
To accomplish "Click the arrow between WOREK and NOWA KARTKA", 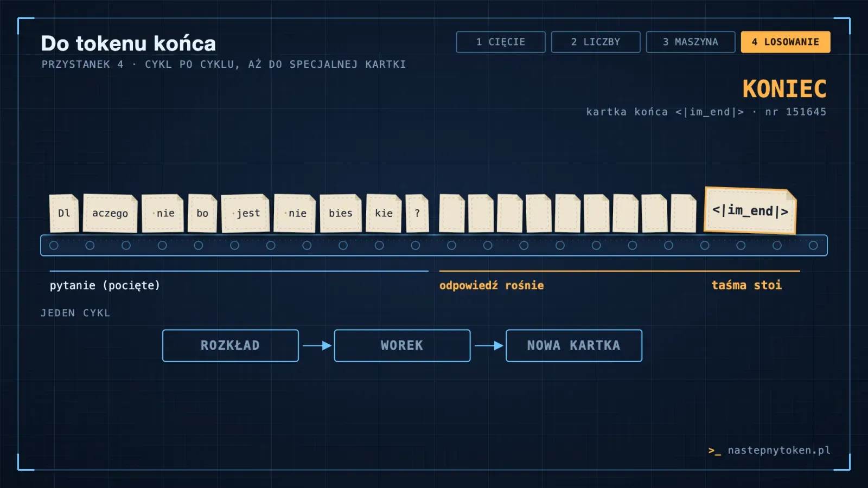I will (x=489, y=345).
